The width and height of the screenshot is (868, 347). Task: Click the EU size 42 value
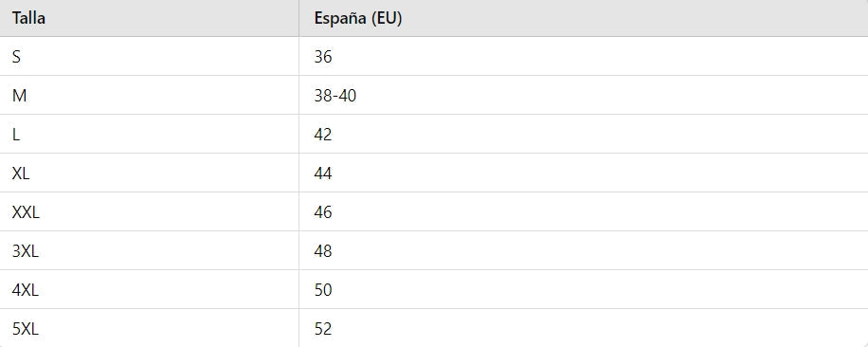click(323, 135)
